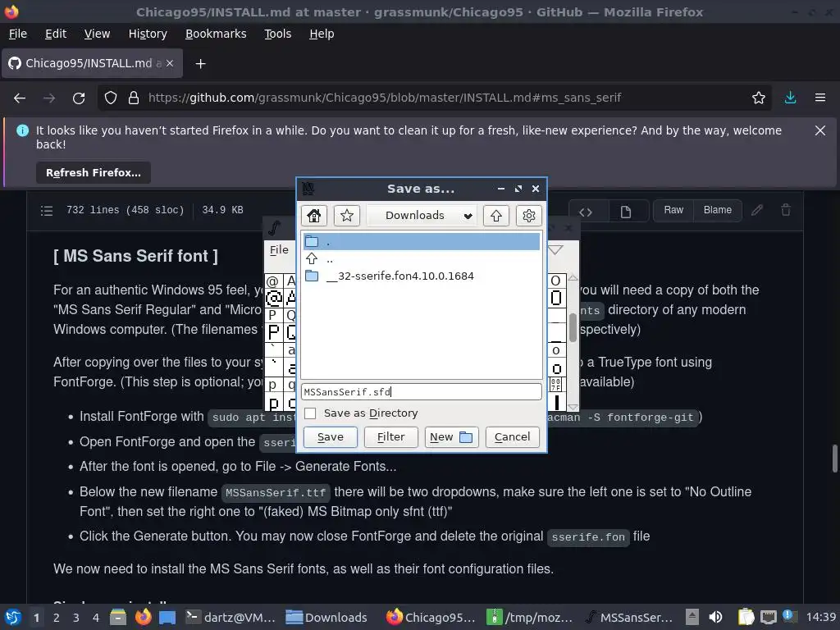Edit file with pencil icon
Screen dimensions: 840x630
(757, 210)
